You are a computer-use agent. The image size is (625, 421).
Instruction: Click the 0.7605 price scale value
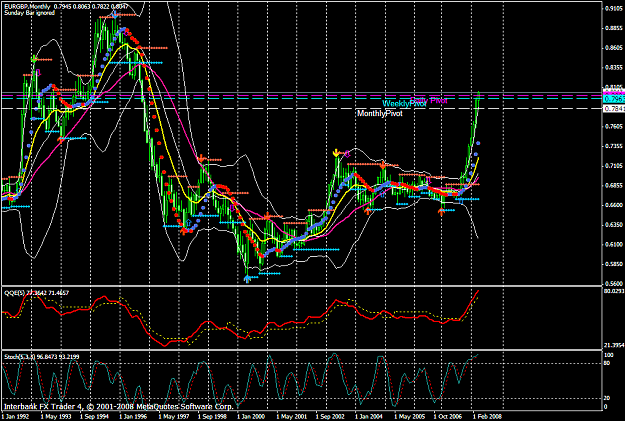(614, 126)
